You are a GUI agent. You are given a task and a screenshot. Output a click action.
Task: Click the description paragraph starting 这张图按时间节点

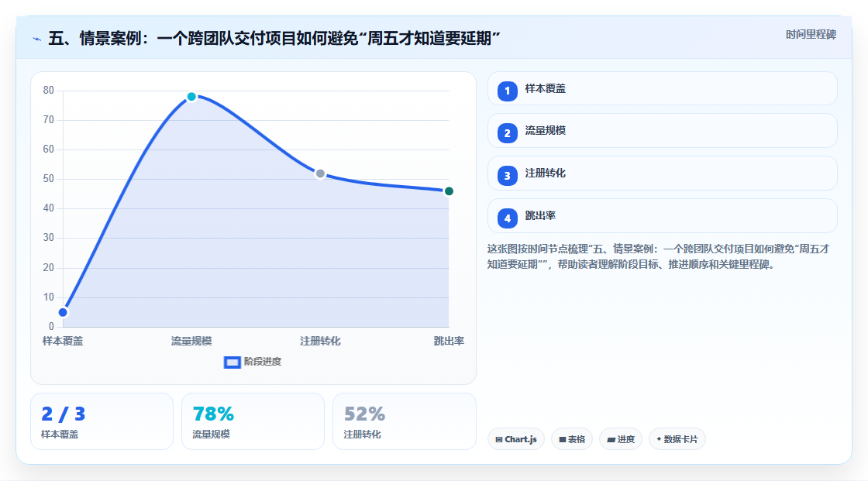coord(658,257)
